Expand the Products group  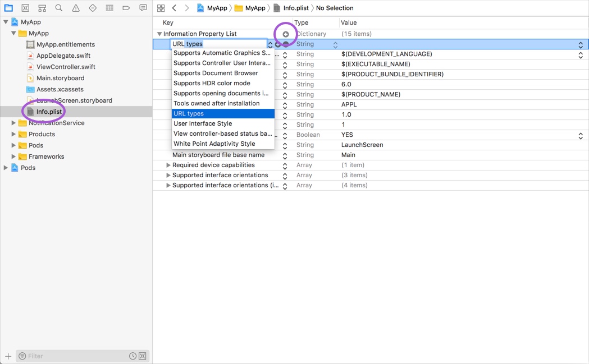[x=13, y=134]
